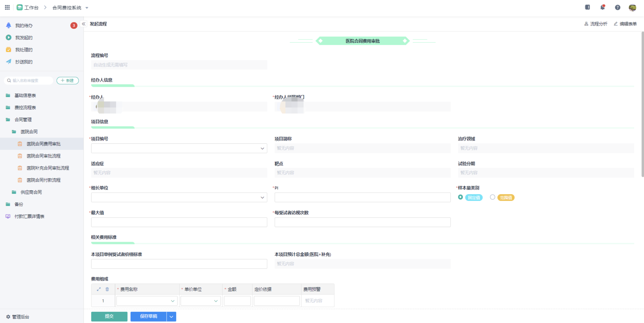Click the 流程分析 link
The height and width of the screenshot is (323, 644).
[596, 24]
